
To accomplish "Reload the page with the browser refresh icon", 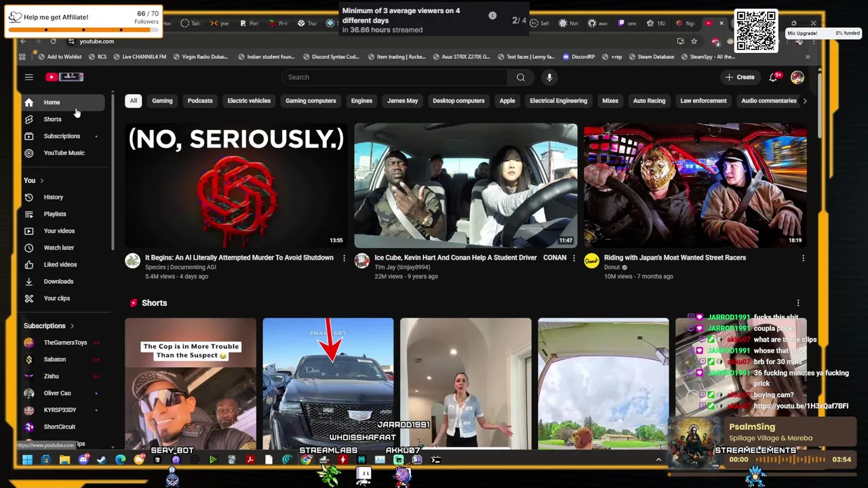I will click(53, 41).
